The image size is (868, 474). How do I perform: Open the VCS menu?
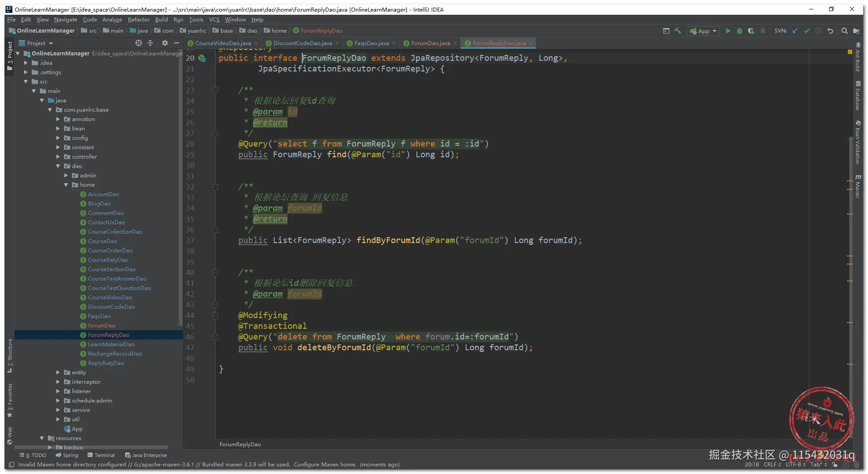point(214,20)
